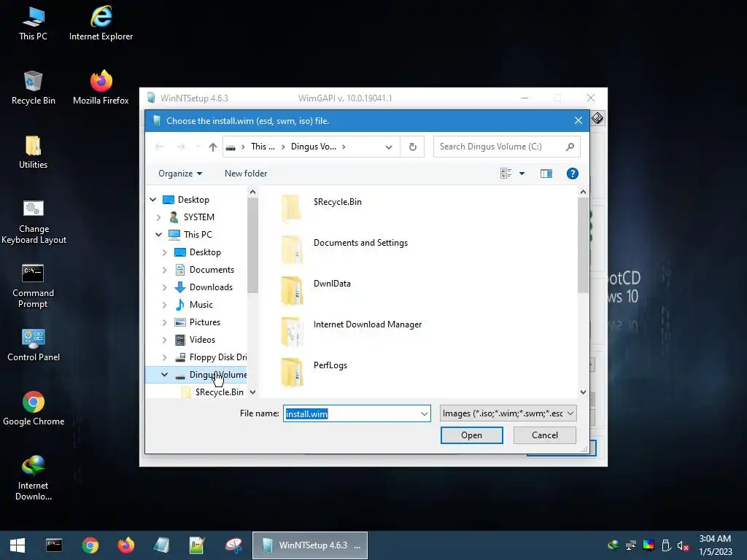Select $Recycle.Bin in navigation tree
This screenshot has width=747, height=560.
pos(219,392)
